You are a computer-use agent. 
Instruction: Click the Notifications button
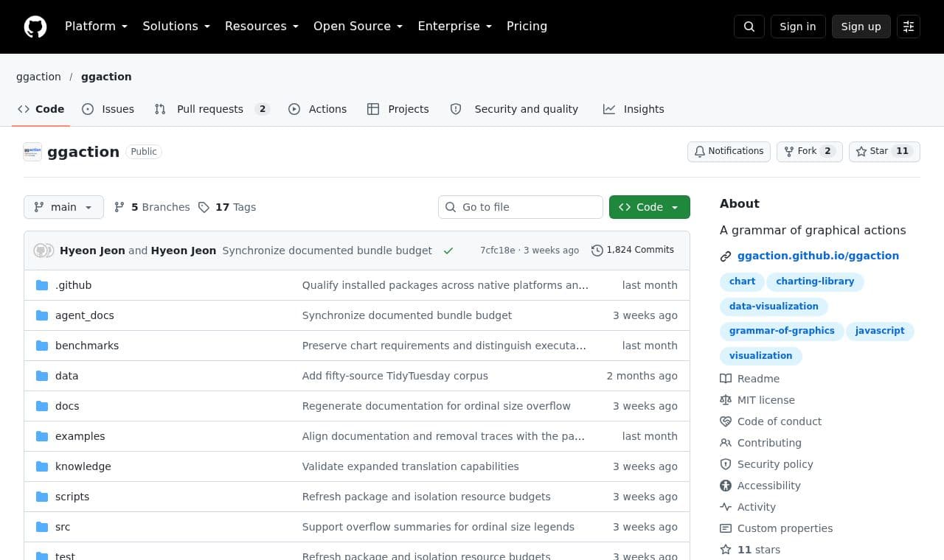729,151
